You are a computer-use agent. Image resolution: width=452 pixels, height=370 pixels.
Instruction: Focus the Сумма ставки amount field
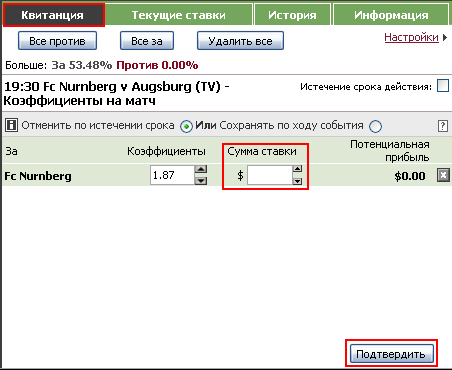(x=270, y=175)
